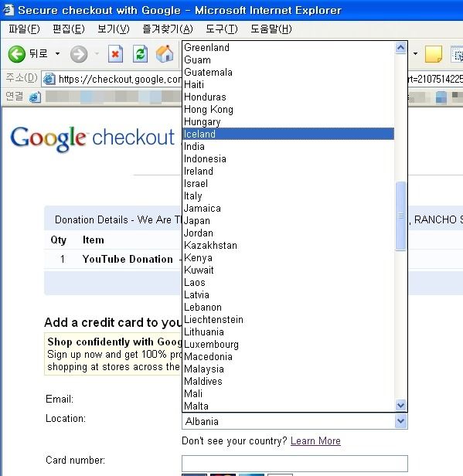Select Honduras from country list

[x=288, y=97]
